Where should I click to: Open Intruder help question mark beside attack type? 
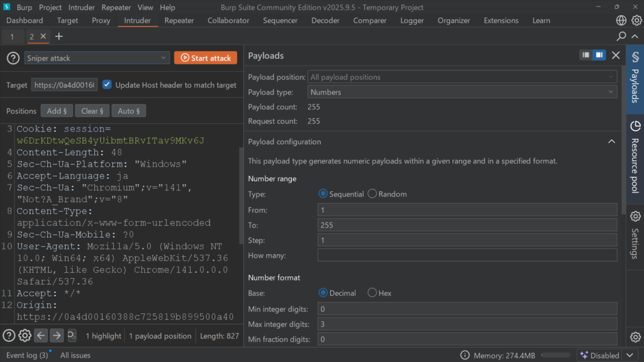(x=13, y=58)
